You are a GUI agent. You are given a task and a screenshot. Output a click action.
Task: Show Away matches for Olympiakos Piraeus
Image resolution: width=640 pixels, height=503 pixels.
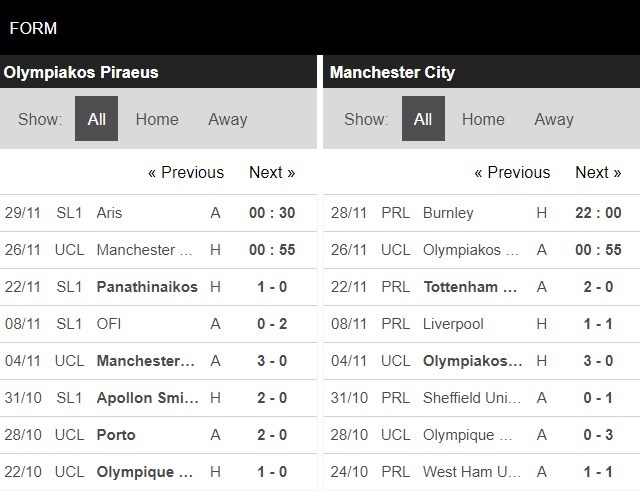point(227,119)
